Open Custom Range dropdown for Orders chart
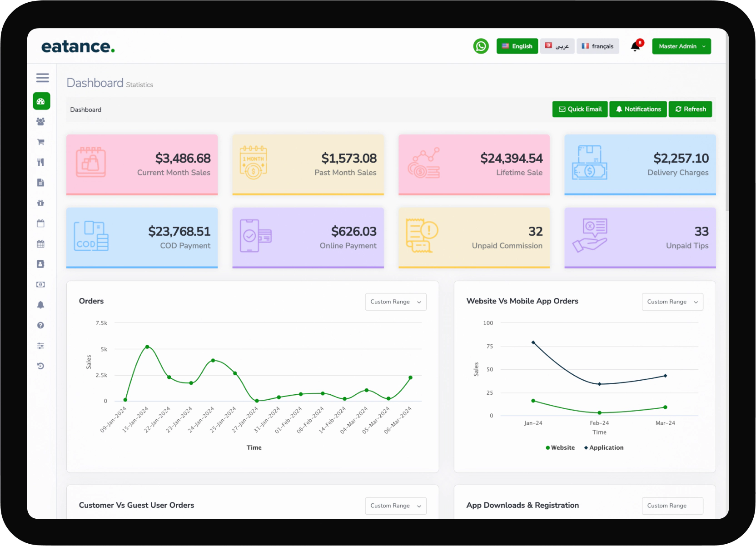This screenshot has height=546, width=756. coord(395,302)
